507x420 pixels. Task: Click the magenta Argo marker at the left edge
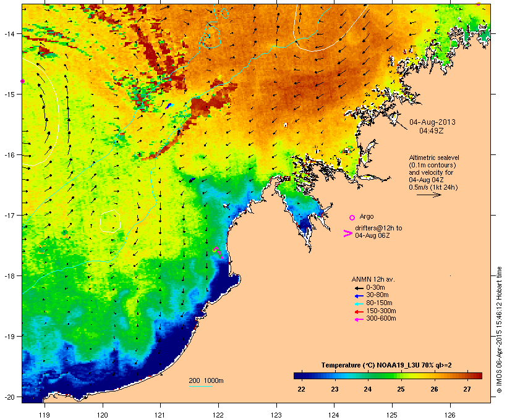click(22, 81)
